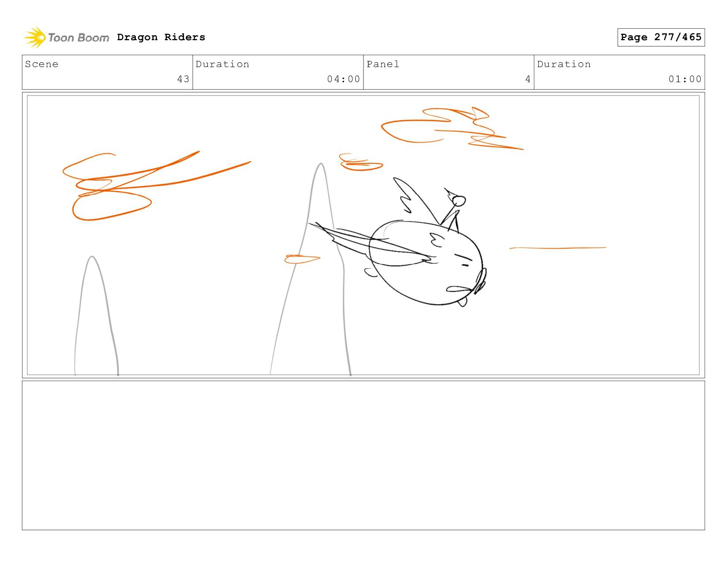Select the Panel label

(x=383, y=64)
